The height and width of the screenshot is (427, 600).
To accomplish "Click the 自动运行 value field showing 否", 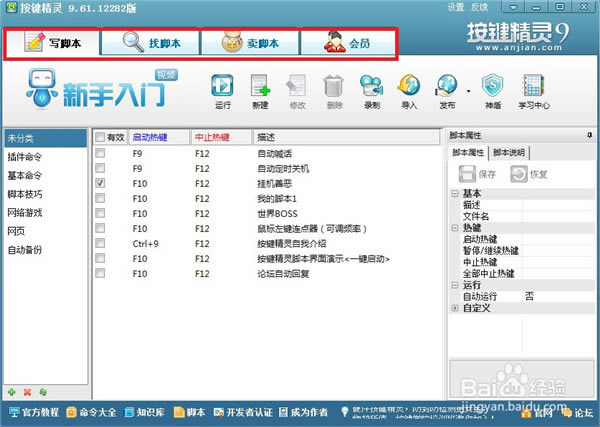I will (531, 296).
